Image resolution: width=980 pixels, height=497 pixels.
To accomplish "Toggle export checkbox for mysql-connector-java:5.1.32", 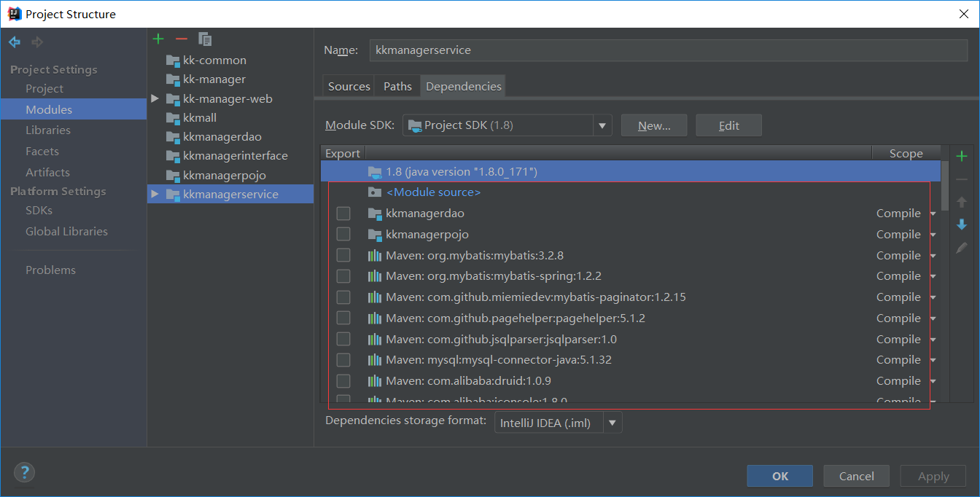I will coord(343,360).
